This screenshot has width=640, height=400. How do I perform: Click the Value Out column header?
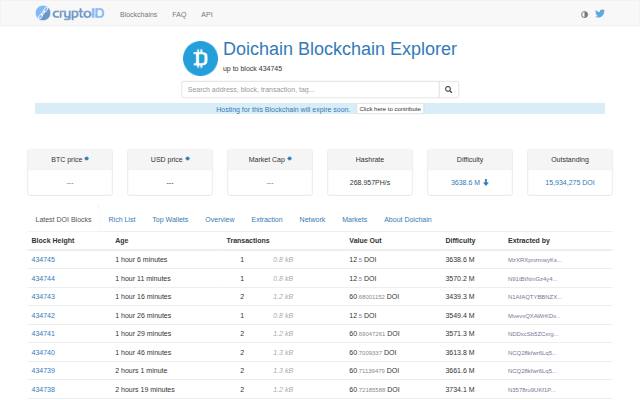(365, 241)
